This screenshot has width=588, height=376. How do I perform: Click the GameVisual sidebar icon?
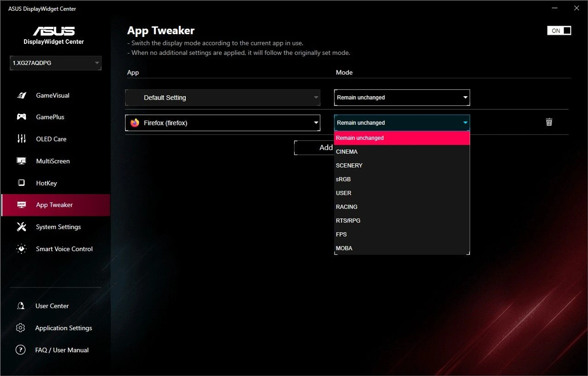(21, 95)
